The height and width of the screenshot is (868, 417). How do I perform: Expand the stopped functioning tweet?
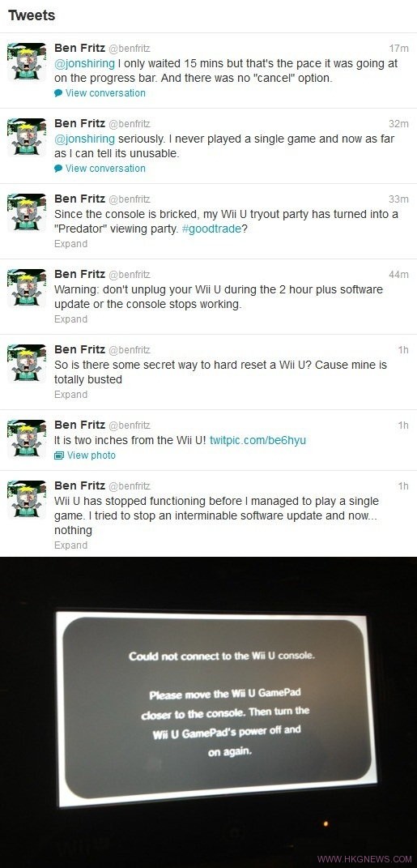[70, 545]
